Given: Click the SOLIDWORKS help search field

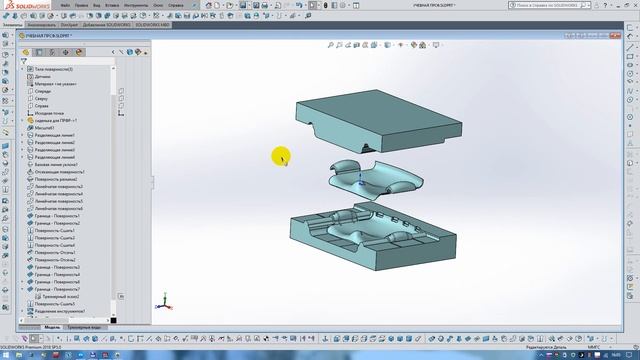Looking at the screenshot, I should 548,5.
